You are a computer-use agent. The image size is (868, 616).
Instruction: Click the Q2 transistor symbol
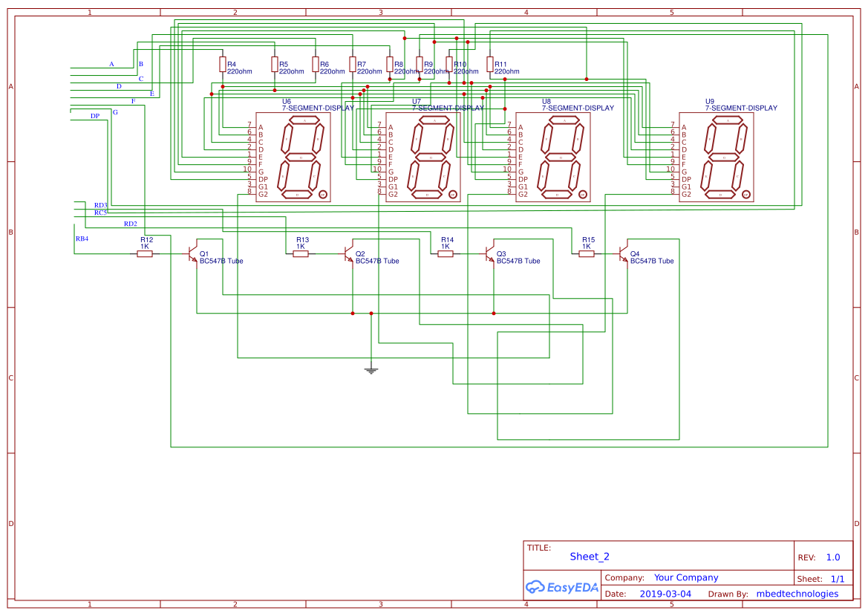(x=349, y=253)
